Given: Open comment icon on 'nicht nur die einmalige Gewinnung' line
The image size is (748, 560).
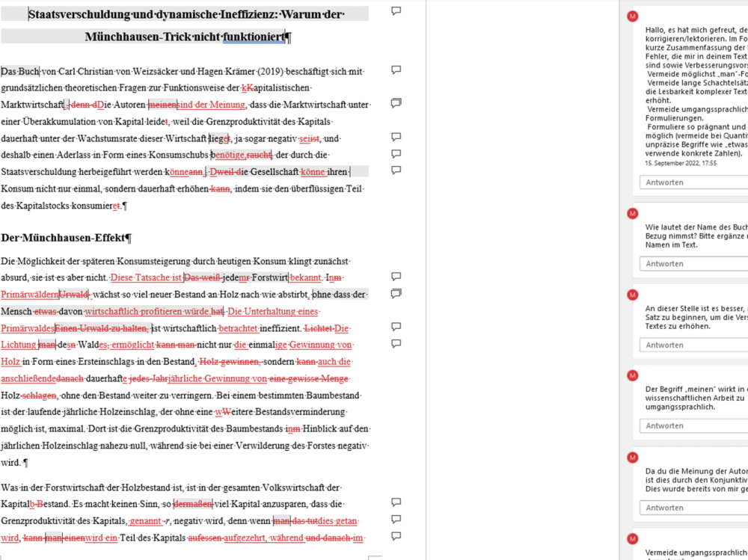Looking at the screenshot, I should tap(396, 344).
